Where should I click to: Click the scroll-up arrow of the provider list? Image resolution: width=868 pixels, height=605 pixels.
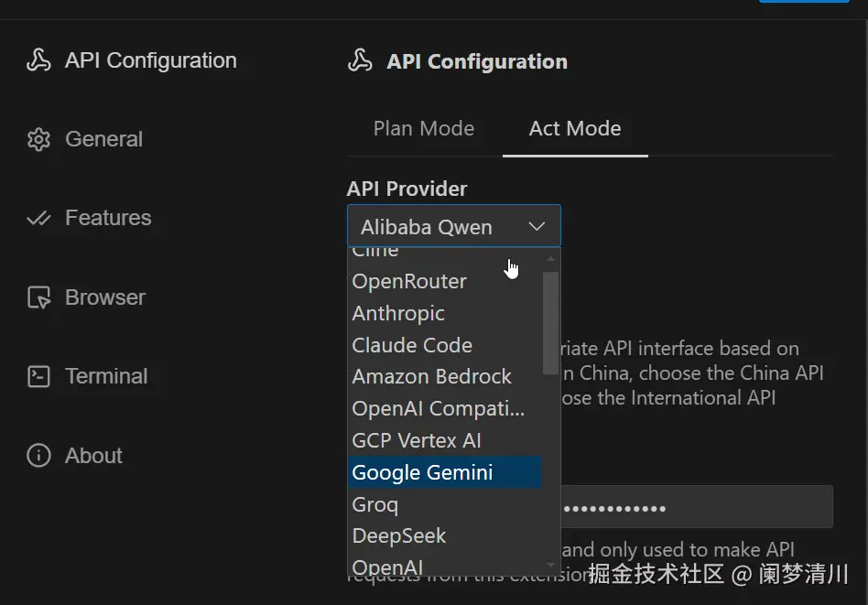(x=550, y=258)
